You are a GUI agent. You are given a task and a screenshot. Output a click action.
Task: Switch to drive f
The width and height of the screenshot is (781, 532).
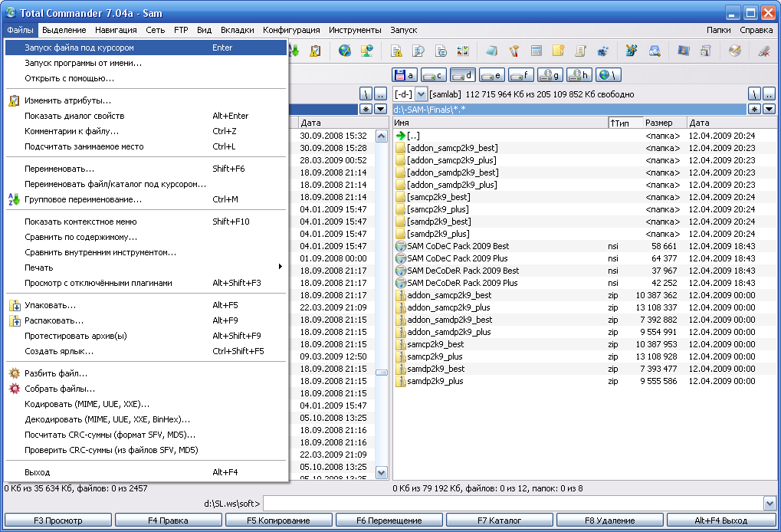(x=520, y=75)
